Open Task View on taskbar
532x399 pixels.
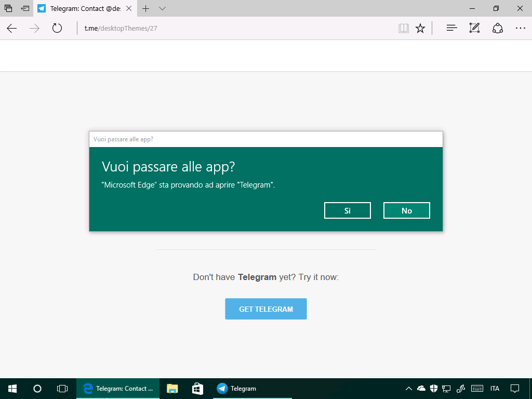[x=62, y=389]
